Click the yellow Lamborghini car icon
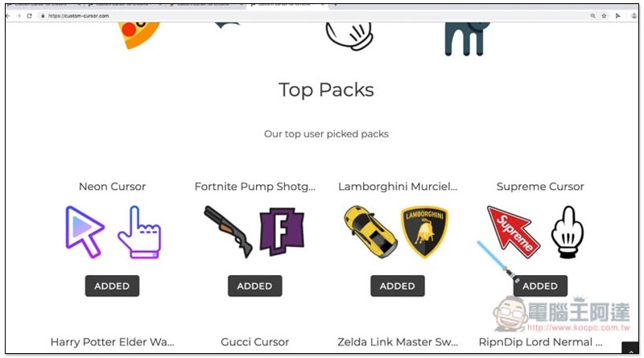Screen dimensions: 644x358 tap(370, 232)
